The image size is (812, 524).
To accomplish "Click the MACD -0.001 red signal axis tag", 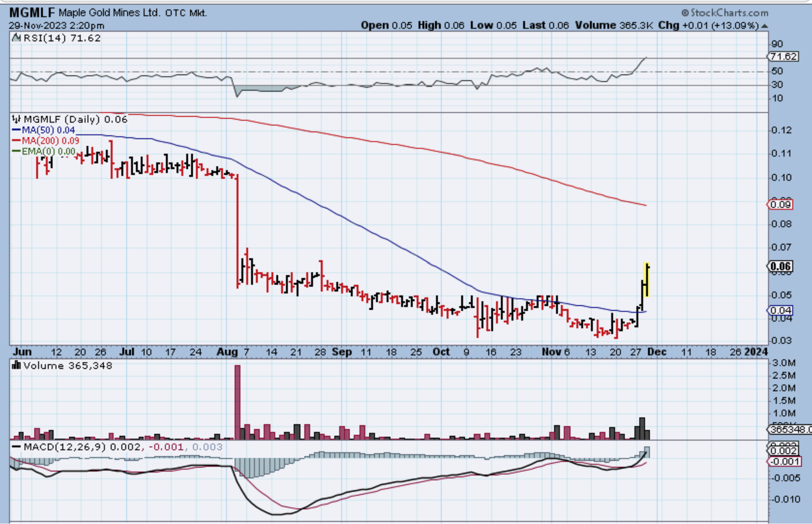I will 784,461.
